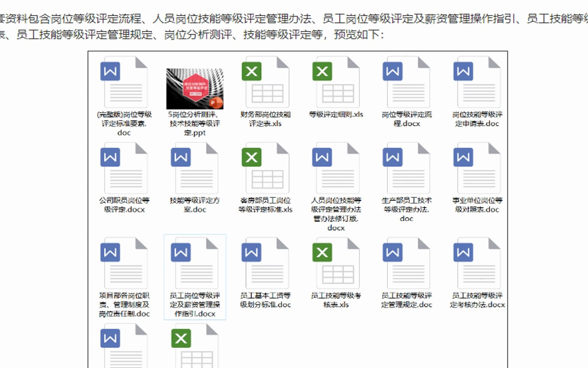
Task: Select the 人员岗位技能等级评定管理办法 docx icon
Action: pyautogui.click(x=336, y=168)
